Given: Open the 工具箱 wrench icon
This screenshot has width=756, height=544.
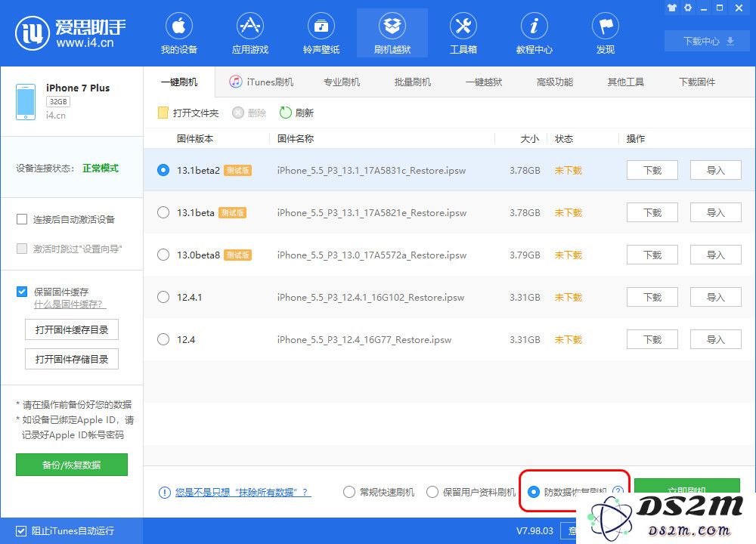Looking at the screenshot, I should (463, 26).
